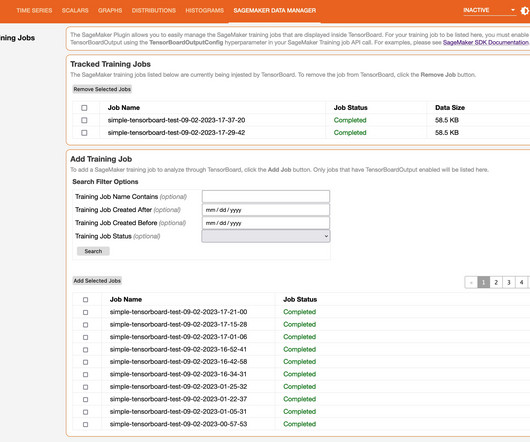Go to page 2 of job results
This screenshot has width=530, height=442.
pyautogui.click(x=496, y=282)
